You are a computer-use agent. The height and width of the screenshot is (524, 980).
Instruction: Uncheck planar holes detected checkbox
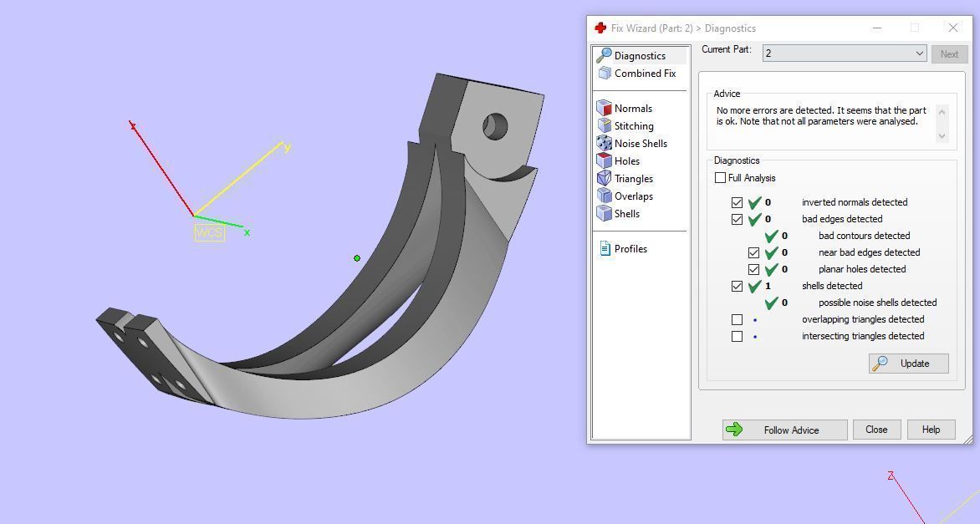(753, 269)
